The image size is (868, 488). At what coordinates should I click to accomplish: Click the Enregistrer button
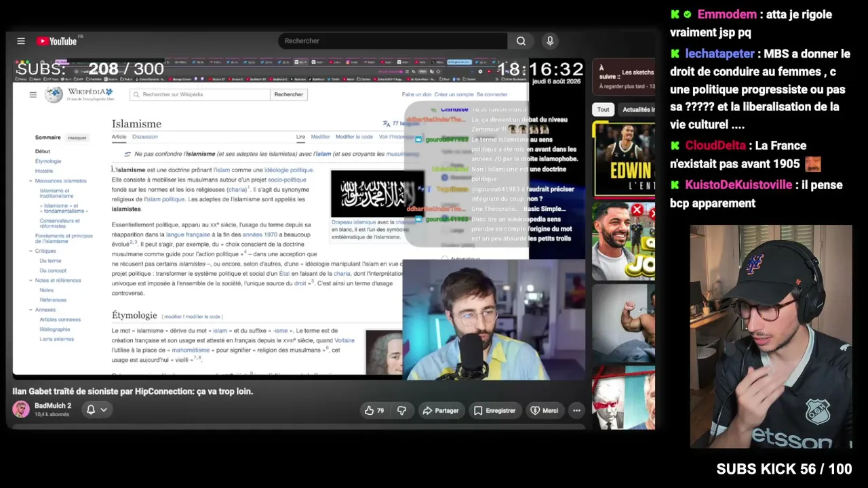[x=494, y=411]
